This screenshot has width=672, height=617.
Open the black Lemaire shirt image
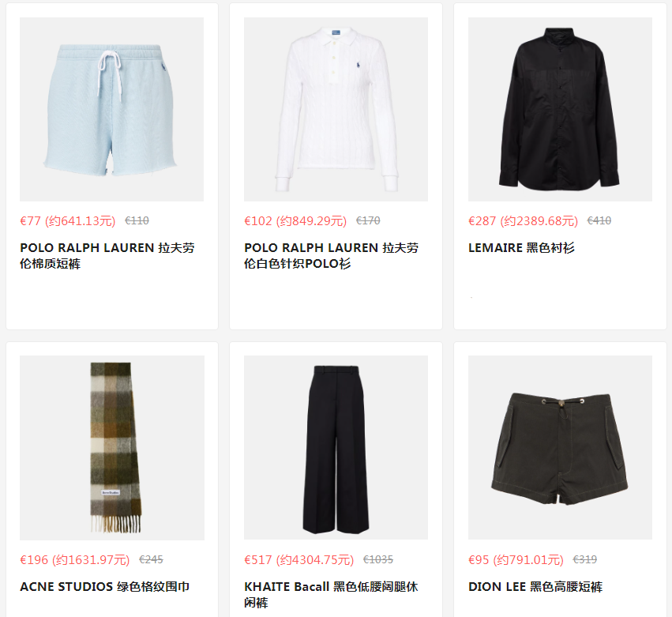[x=560, y=109]
